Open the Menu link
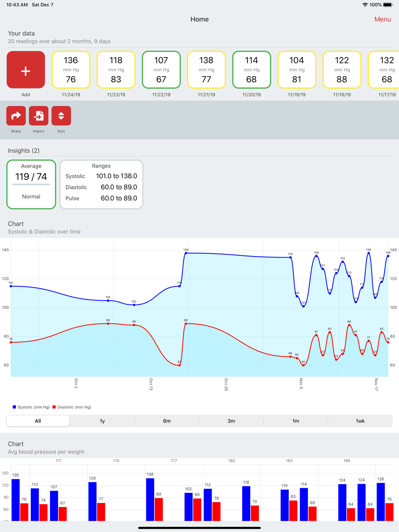Screen dimensions: 399x532 point(382,19)
